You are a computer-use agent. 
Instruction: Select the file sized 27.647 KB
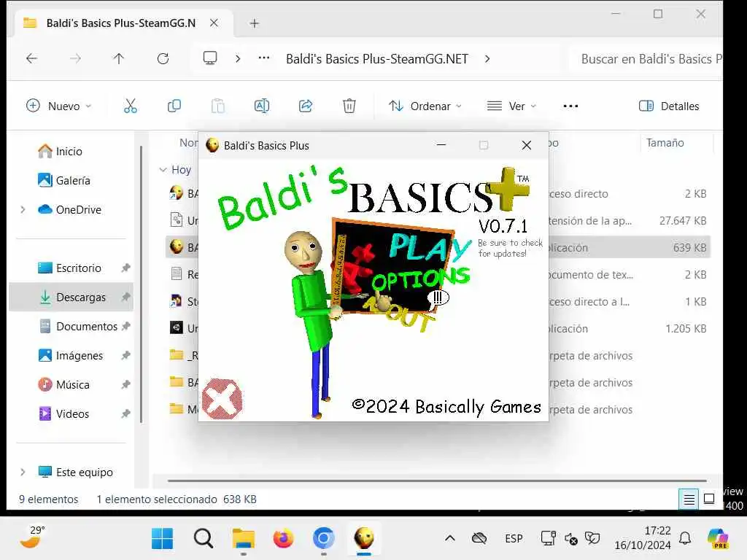(x=438, y=220)
